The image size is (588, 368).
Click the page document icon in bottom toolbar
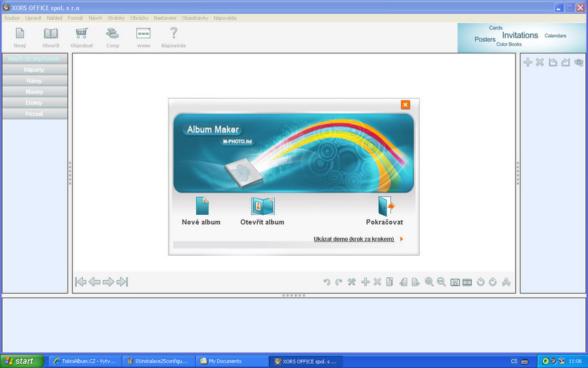390,282
